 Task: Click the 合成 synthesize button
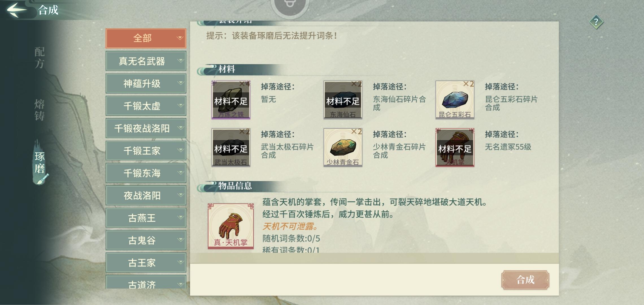(525, 280)
